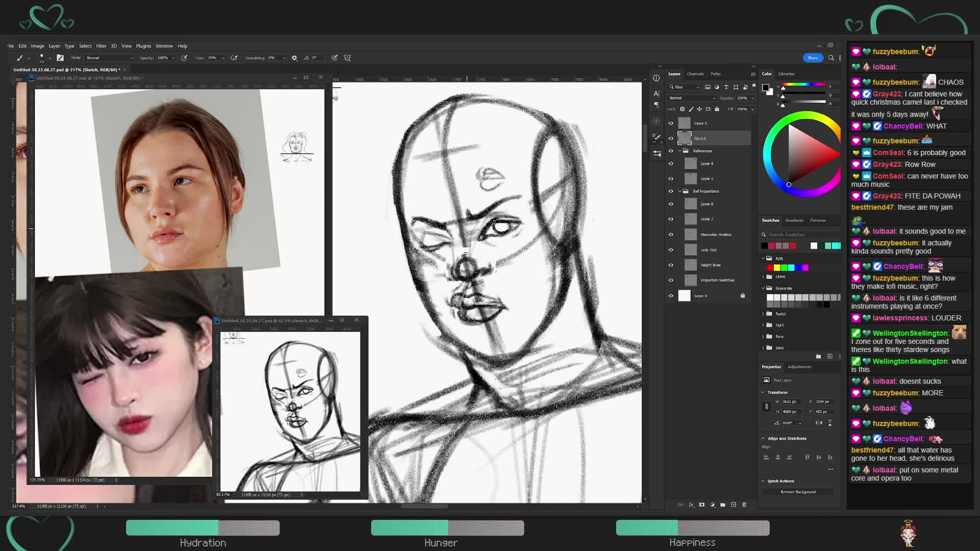Hide Lady Grid layer eye
This screenshot has width=980, height=551.
coord(671,250)
